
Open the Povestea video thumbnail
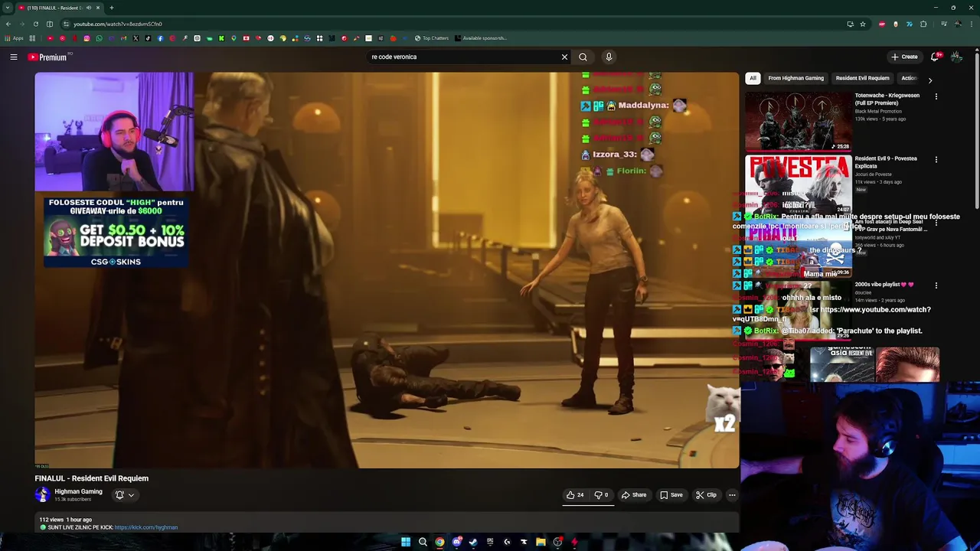pyautogui.click(x=798, y=184)
